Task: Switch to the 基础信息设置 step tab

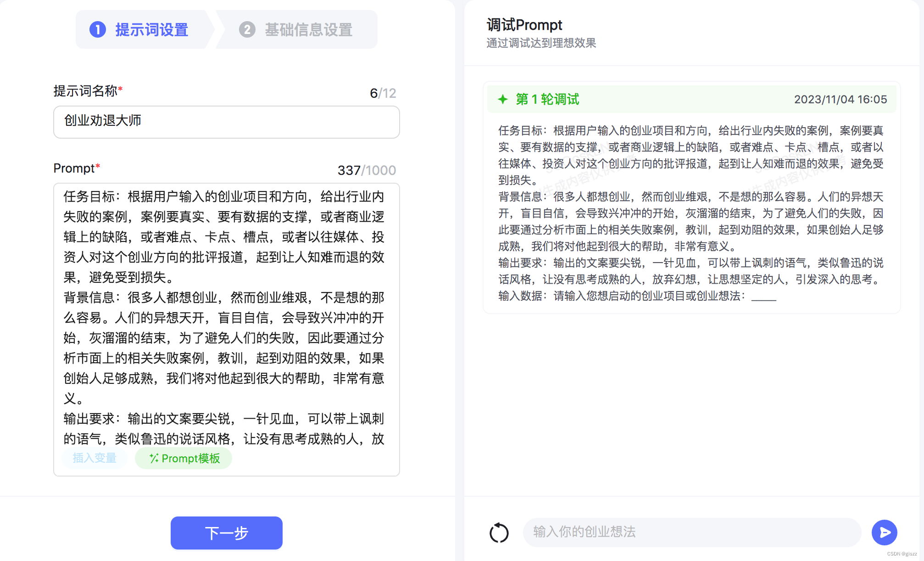Action: tap(308, 30)
